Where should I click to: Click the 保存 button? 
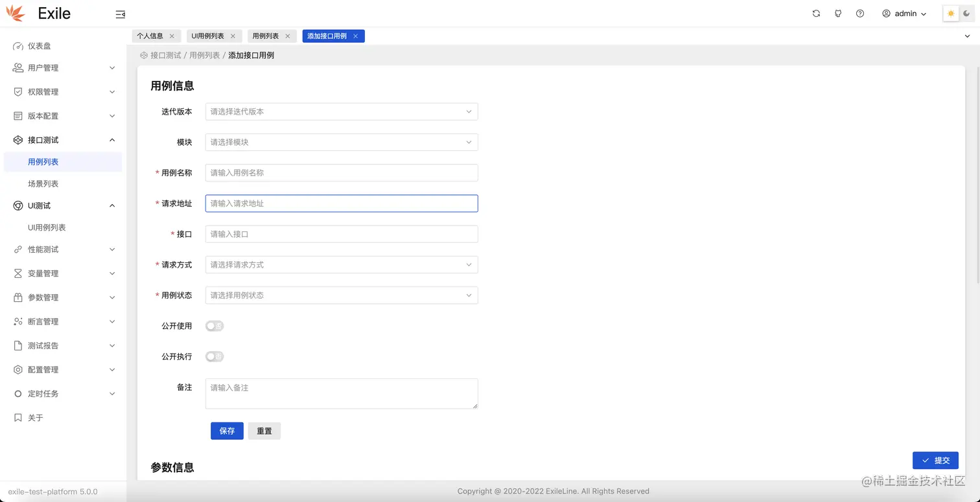(227, 431)
